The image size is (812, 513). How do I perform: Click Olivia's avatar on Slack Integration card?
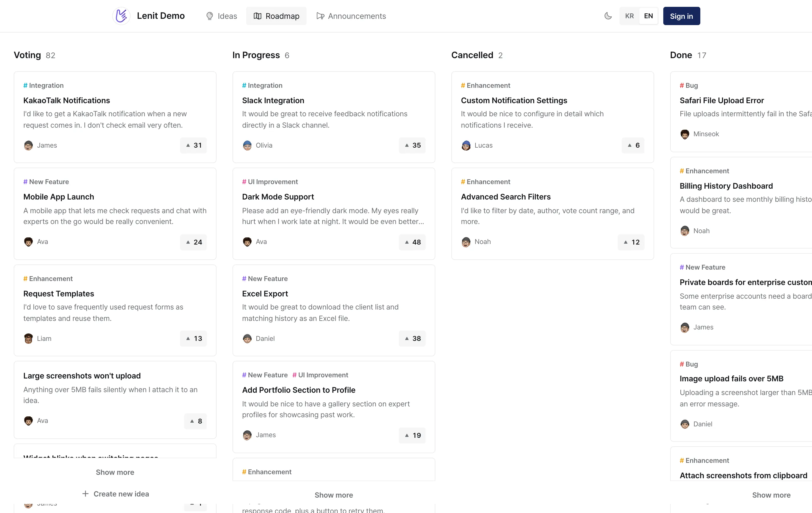coord(247,145)
